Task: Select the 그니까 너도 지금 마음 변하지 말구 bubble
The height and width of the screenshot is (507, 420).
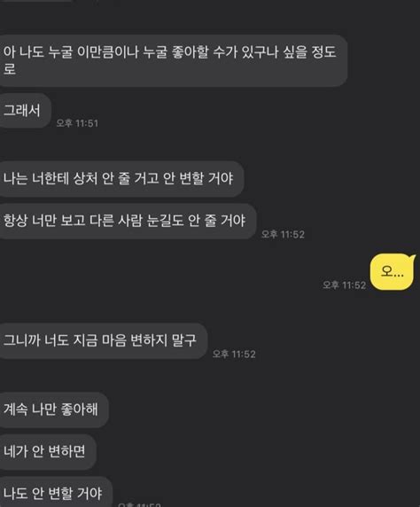Action: [104, 340]
